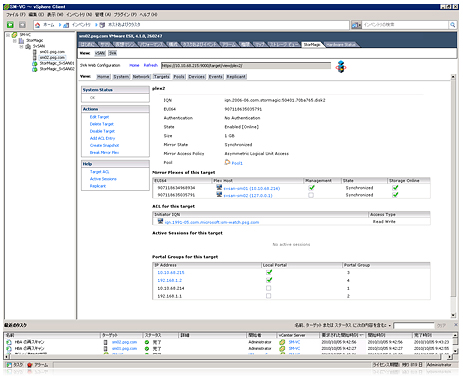Toggle Local Portal checkbox for 10.10.68.214
Screen dimensions: 463x392
tap(268, 288)
